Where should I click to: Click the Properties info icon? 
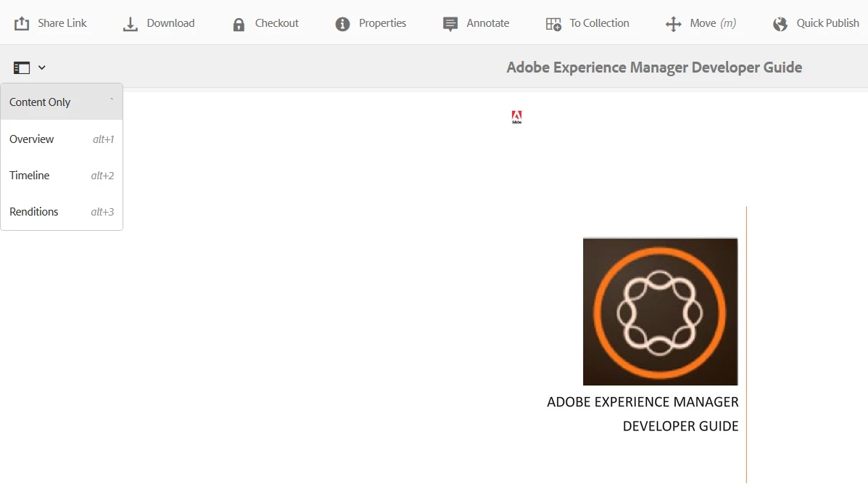coord(343,24)
